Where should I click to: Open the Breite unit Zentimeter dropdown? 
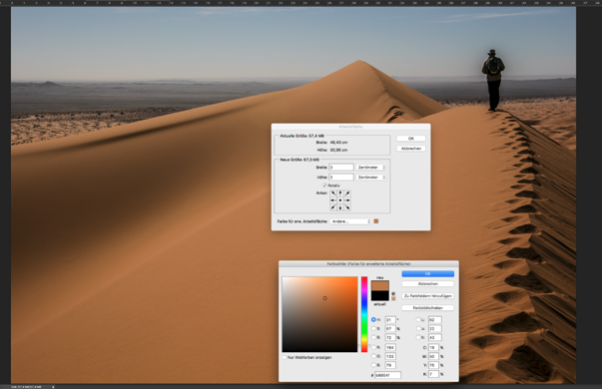click(x=370, y=167)
